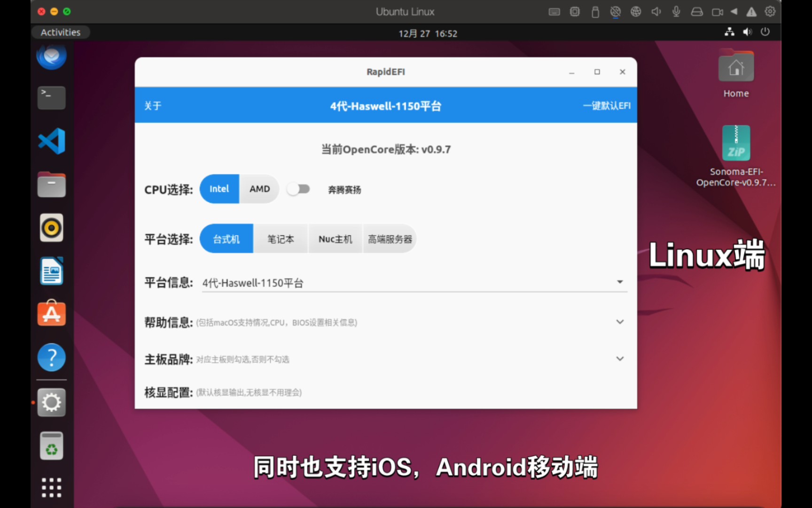Open Rhythmbox music player in the dock
This screenshot has width=812, height=508.
[51, 228]
